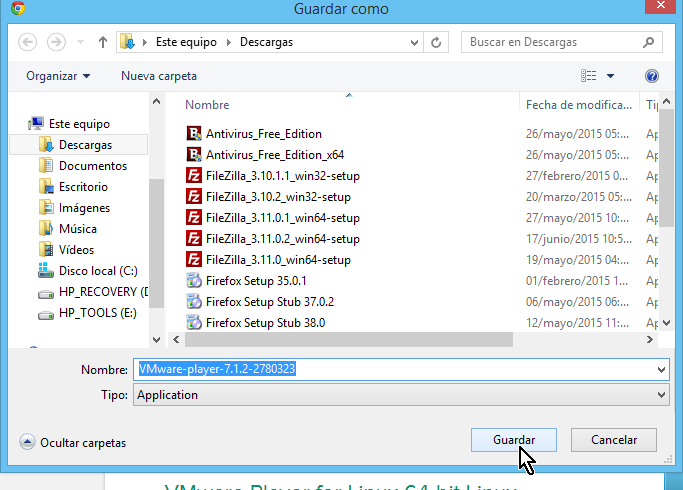Viewport: 683px width, 490px height.
Task: Collapse folders with Ocultar carpetas
Action: (x=72, y=443)
